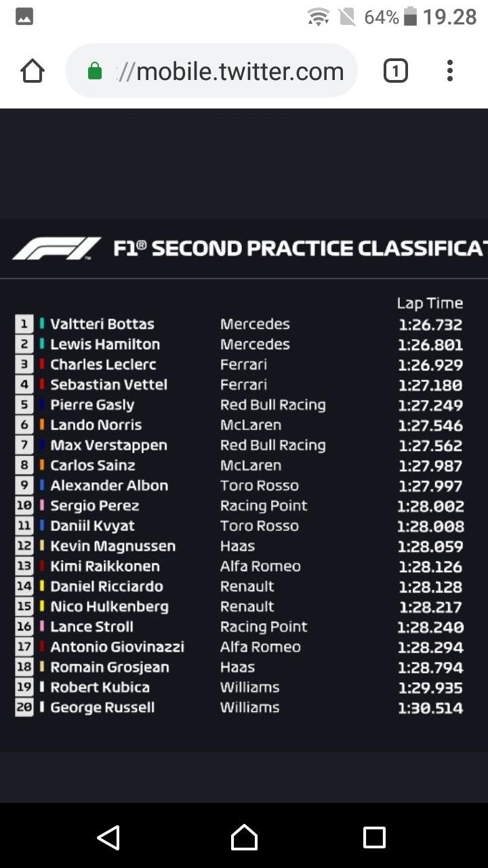Tap the Android recent apps square button

(374, 837)
